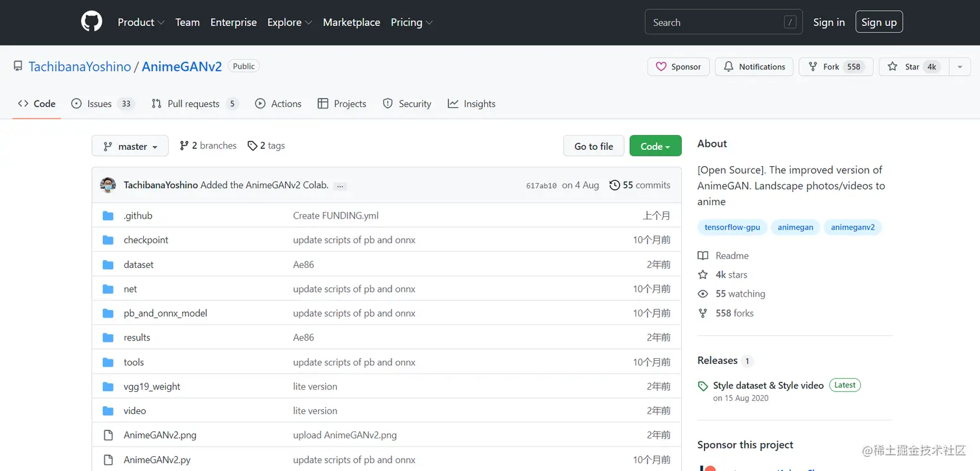This screenshot has width=980, height=471.
Task: Open the 617ab10 commit hash link
Action: (x=541, y=186)
